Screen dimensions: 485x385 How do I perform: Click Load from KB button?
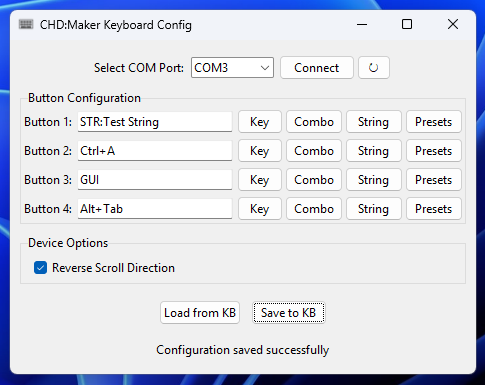(x=200, y=313)
